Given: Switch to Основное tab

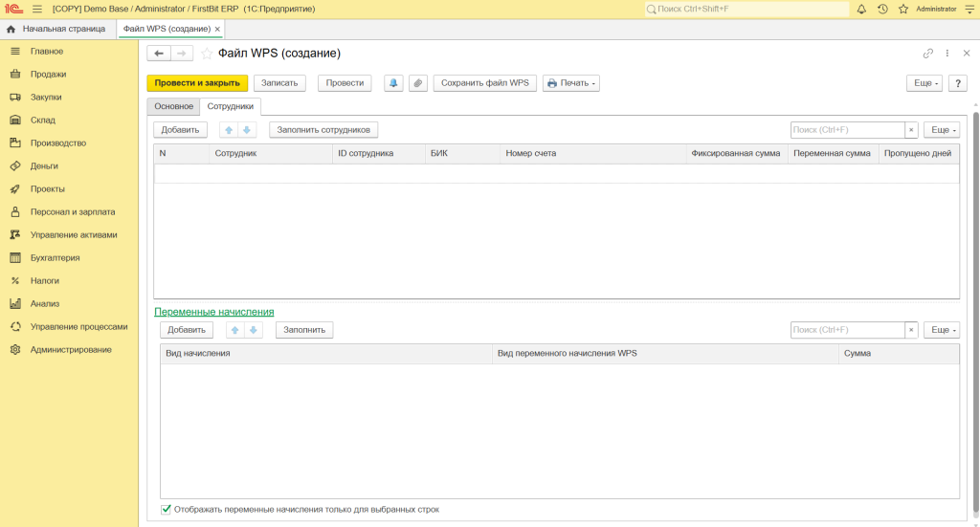Looking at the screenshot, I should [x=174, y=107].
